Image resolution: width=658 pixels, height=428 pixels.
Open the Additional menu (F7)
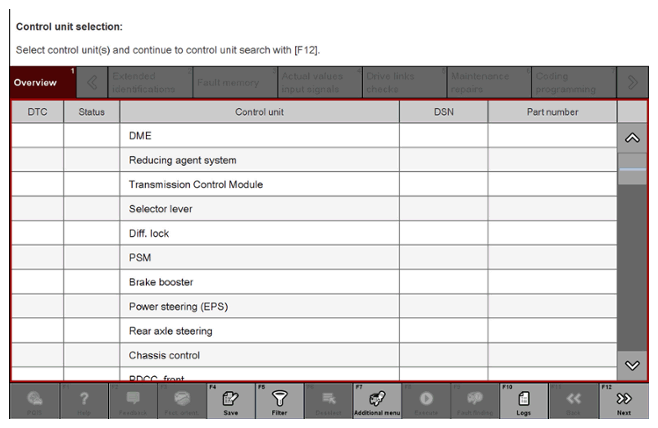click(x=377, y=402)
